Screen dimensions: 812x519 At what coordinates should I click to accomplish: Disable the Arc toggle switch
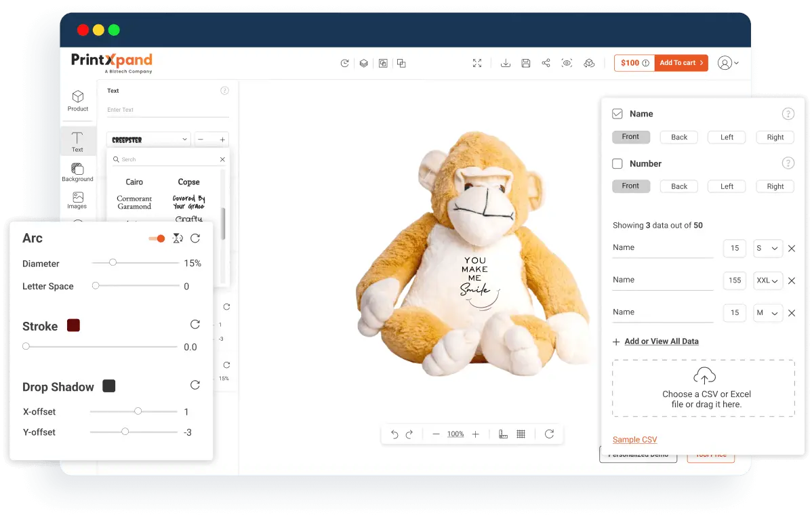(157, 238)
